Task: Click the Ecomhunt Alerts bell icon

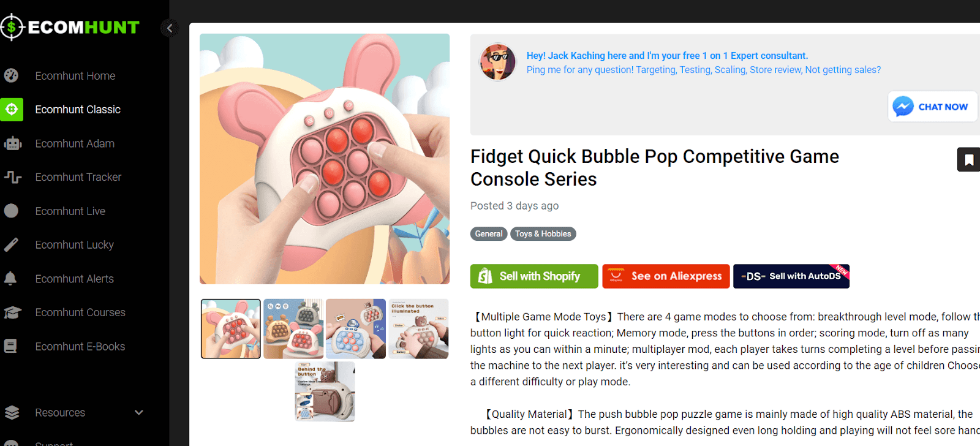Action: [x=10, y=279]
